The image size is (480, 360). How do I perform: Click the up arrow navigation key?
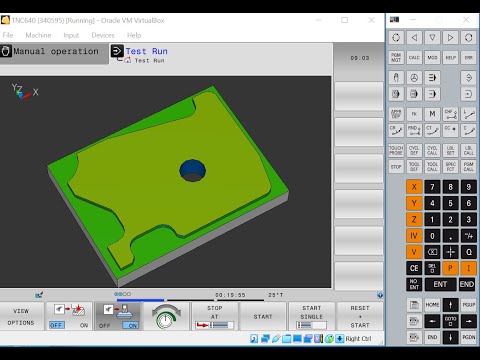(450, 305)
